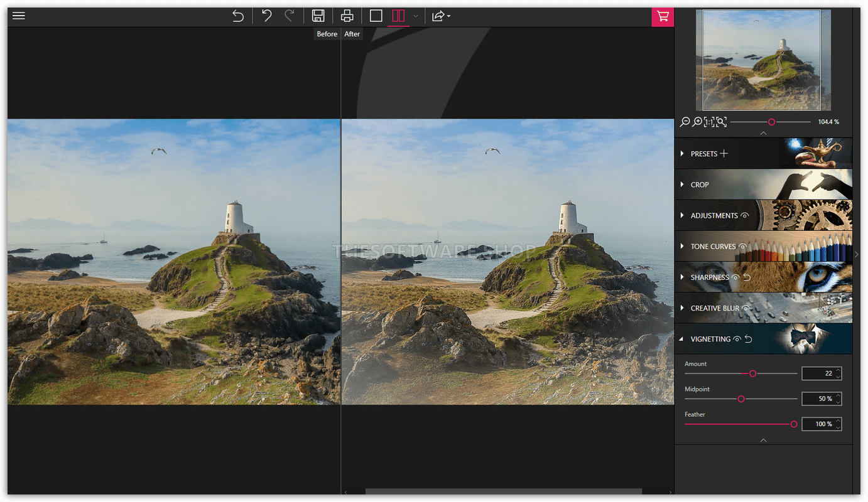Toggle Creative Blur visibility

[744, 308]
